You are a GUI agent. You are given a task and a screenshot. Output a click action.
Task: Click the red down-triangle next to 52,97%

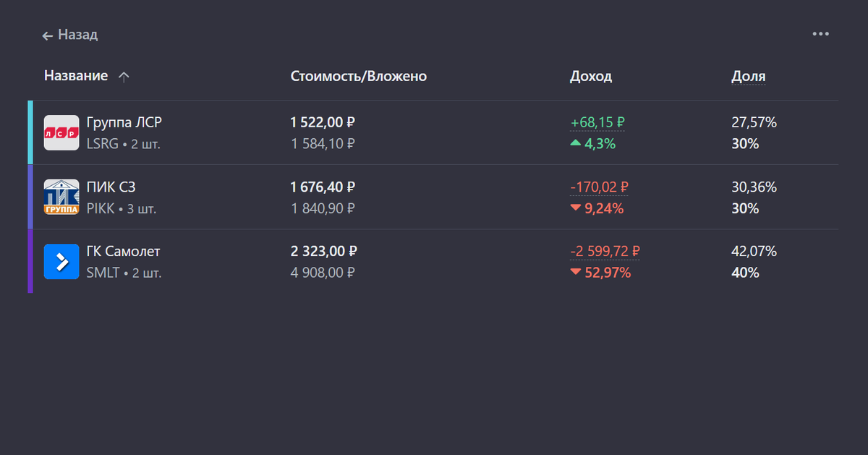tap(576, 273)
